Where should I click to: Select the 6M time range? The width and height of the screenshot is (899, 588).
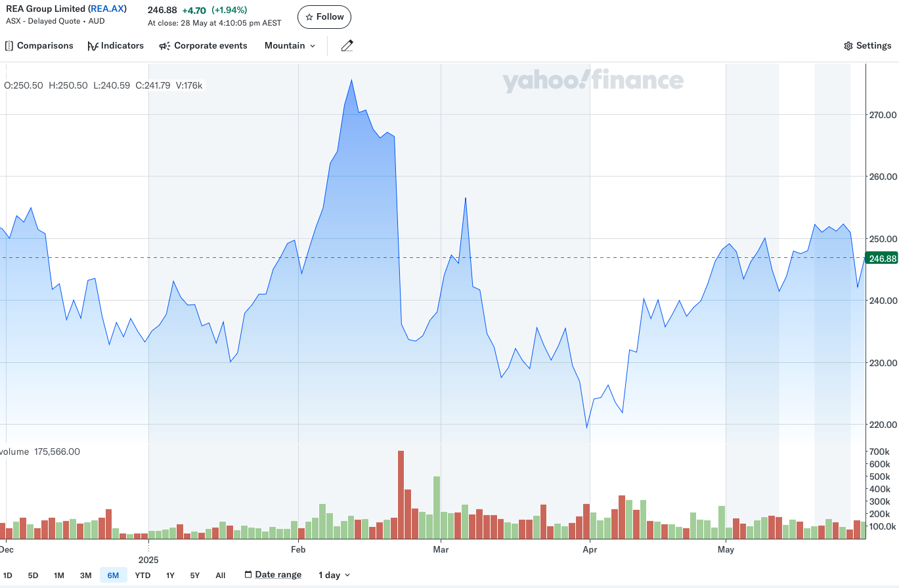tap(114, 576)
